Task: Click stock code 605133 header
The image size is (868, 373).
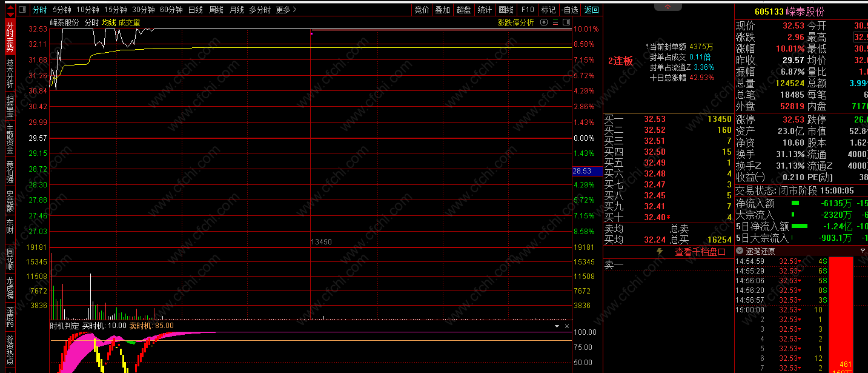Action: click(x=768, y=12)
